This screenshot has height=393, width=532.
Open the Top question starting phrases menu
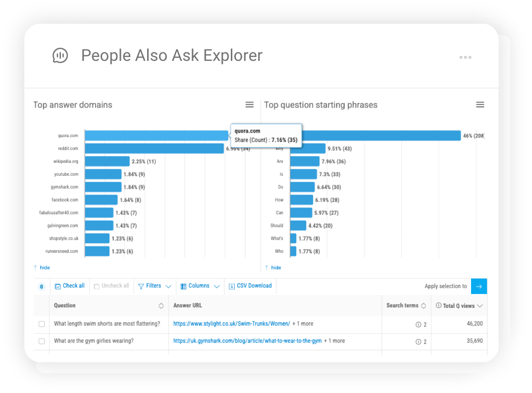480,104
